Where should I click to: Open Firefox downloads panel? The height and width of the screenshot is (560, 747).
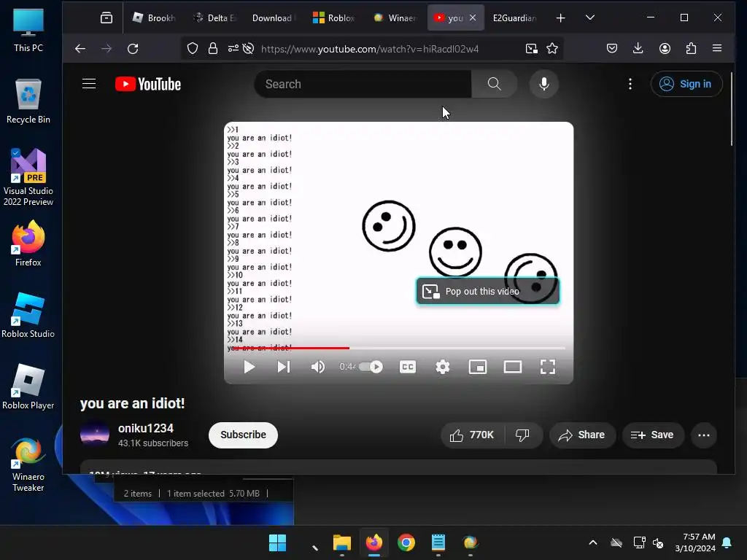[x=638, y=49]
